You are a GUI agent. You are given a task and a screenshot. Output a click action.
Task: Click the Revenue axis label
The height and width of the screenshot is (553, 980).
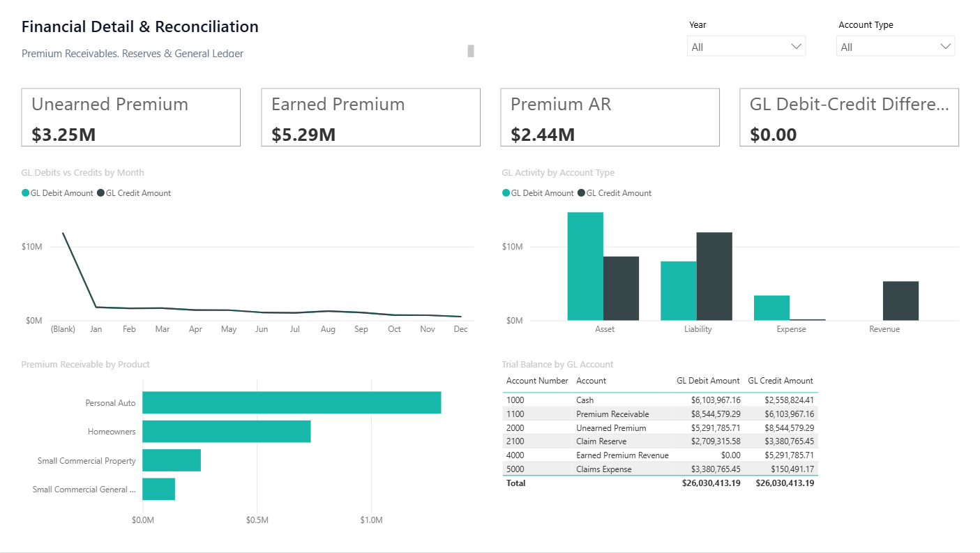pyautogui.click(x=884, y=329)
